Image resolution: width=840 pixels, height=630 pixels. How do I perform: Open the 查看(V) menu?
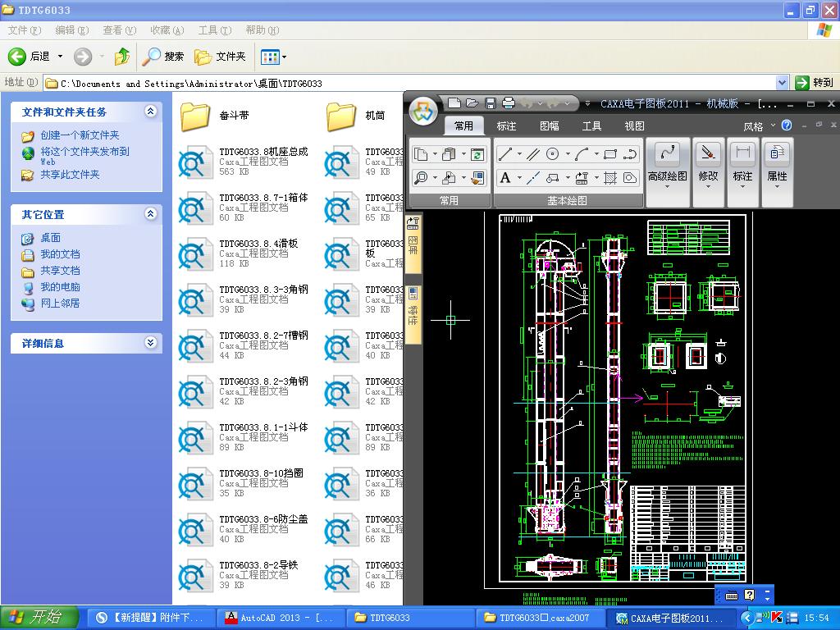pos(119,30)
